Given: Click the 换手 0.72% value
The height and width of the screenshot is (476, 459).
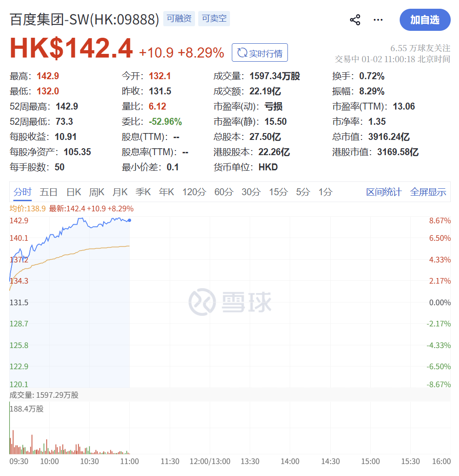Looking at the screenshot, I should point(372,76).
